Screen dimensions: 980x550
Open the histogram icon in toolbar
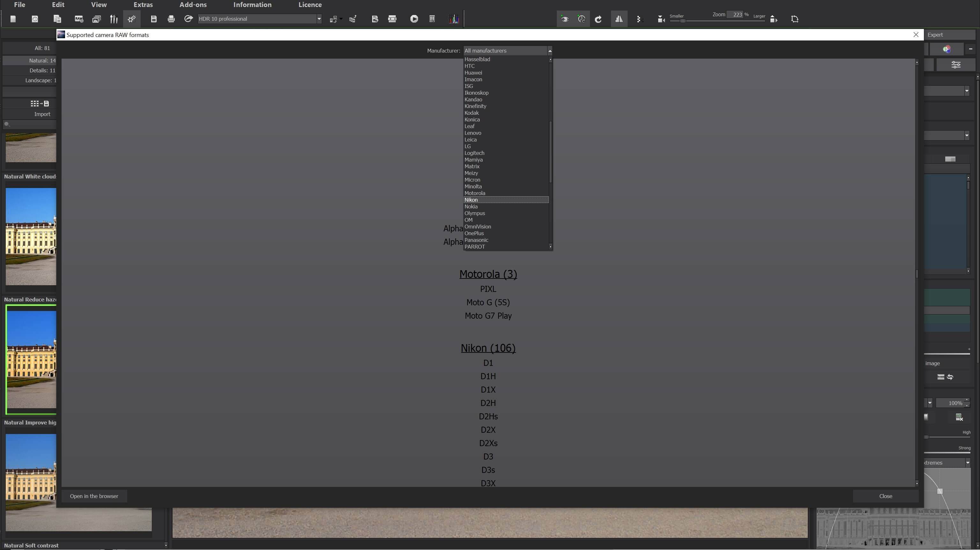point(453,18)
